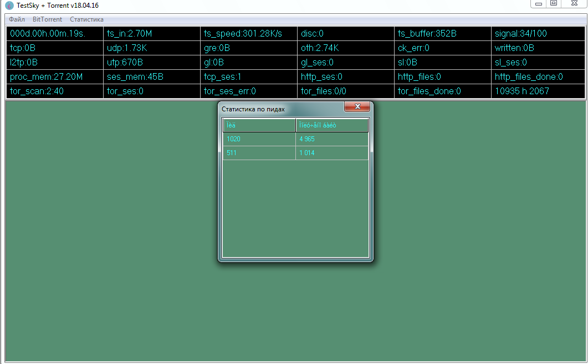Close the Статистика по пидах dialog
Viewport: 588px width, 364px height.
[x=357, y=106]
